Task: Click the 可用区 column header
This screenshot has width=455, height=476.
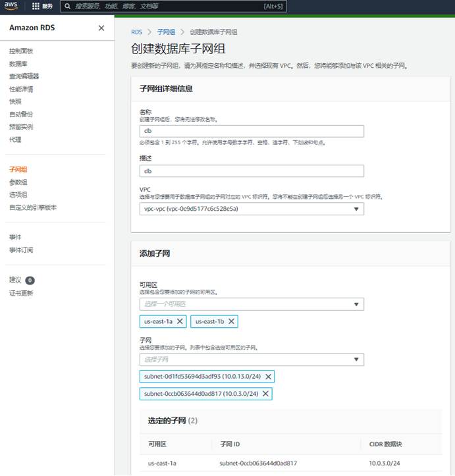Action: [157, 444]
